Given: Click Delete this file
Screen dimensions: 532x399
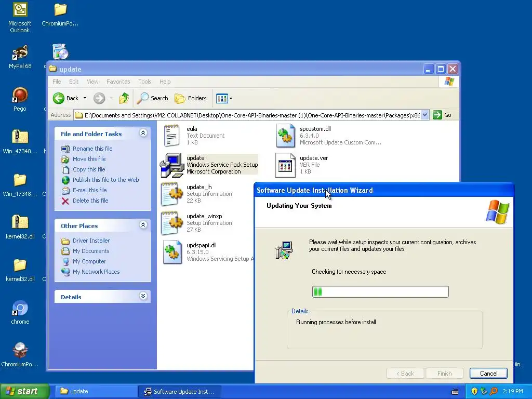Looking at the screenshot, I should (x=90, y=201).
